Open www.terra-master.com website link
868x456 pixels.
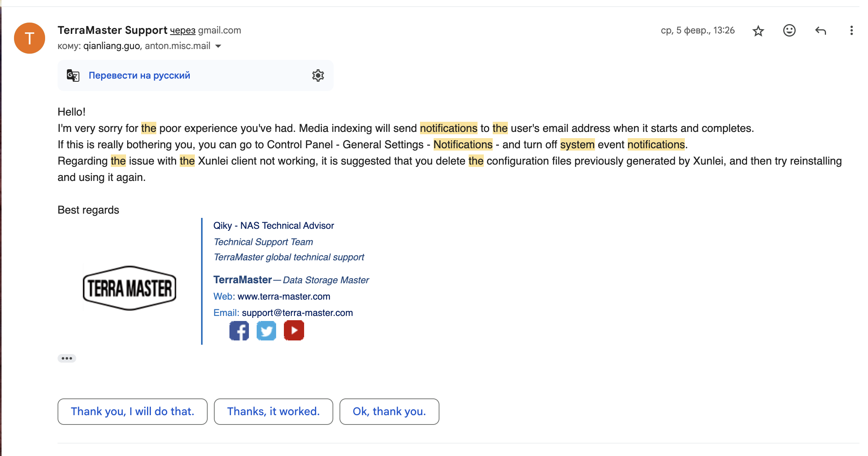(x=283, y=296)
